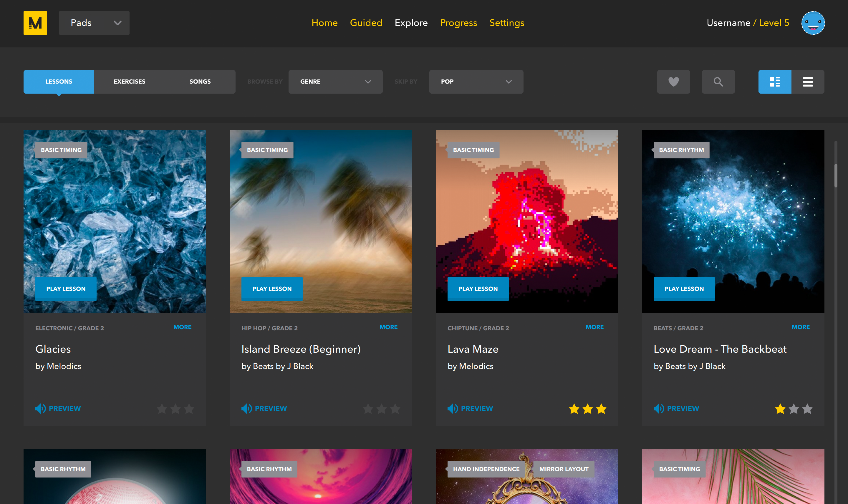Click the Electronic / Grade 2 label
Viewport: 848px width, 504px height.
coord(69,328)
